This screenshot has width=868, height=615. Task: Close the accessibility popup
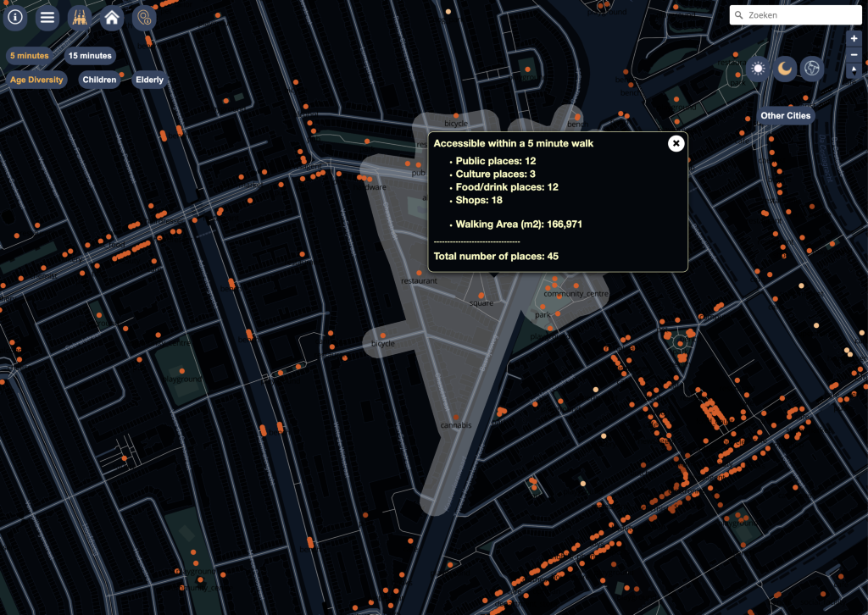coord(676,144)
